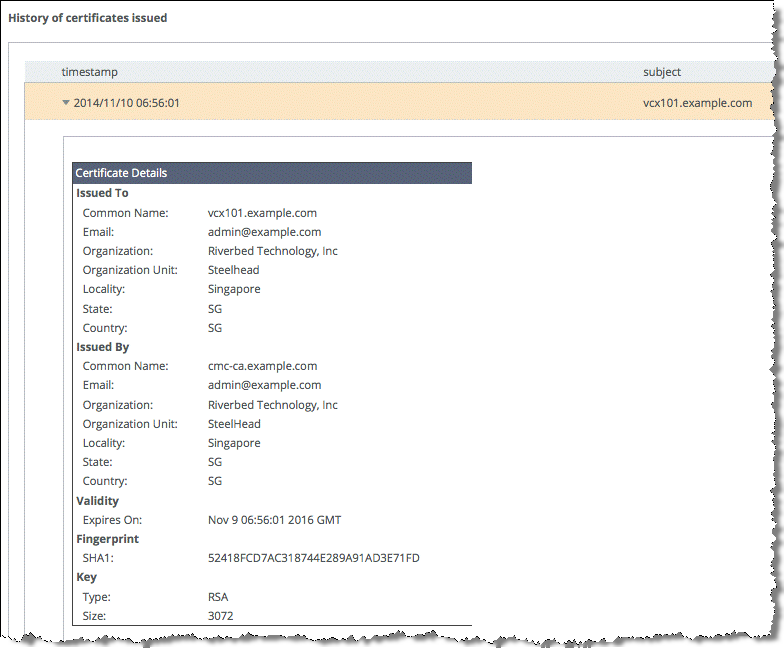The width and height of the screenshot is (784, 648).
Task: Select the Issued By email admin@example.com
Action: pyautogui.click(x=264, y=385)
